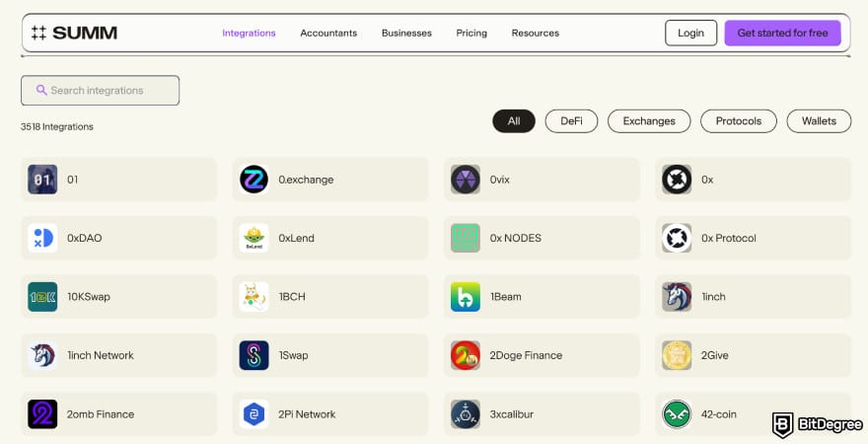Viewport: 868px width, 444px height.
Task: Open the Accountants nav item
Action: pyautogui.click(x=328, y=34)
